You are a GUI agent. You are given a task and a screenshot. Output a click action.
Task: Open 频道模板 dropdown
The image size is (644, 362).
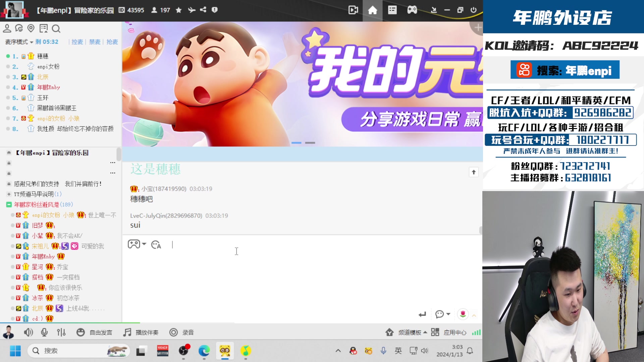tap(413, 333)
